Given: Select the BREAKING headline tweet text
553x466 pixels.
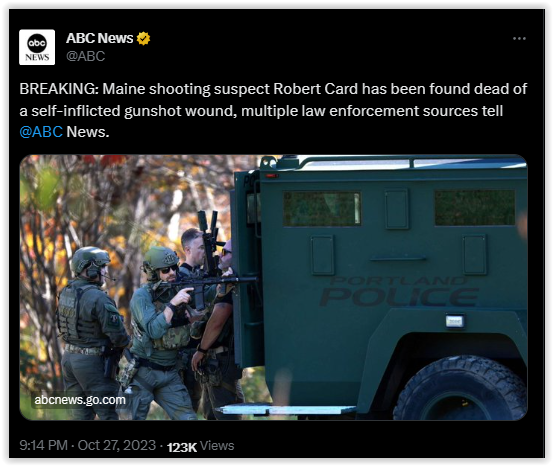Looking at the screenshot, I should coord(273,110).
